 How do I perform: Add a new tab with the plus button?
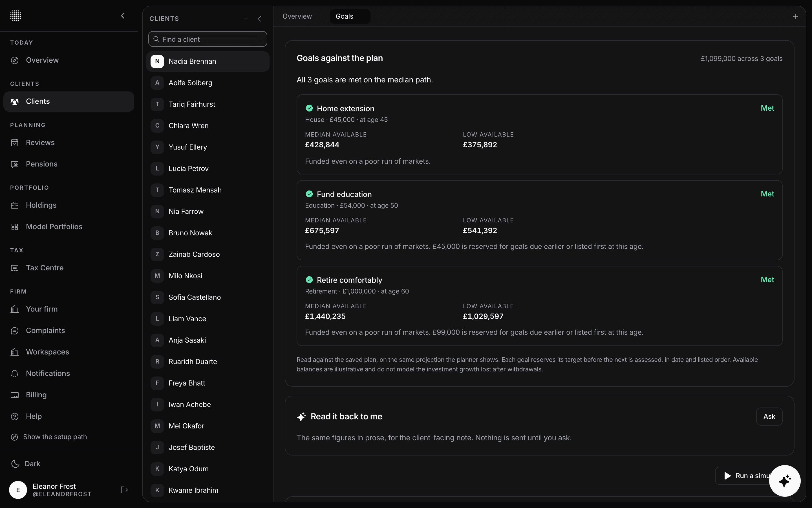tap(796, 16)
